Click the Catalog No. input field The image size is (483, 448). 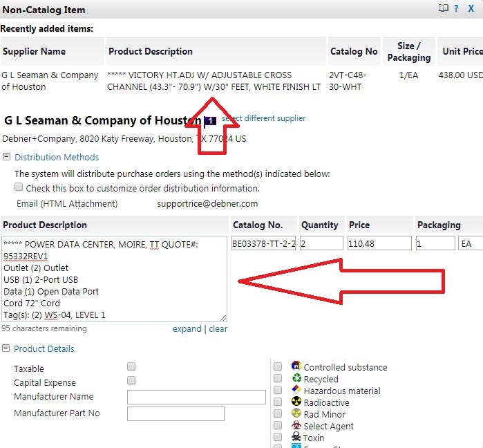(x=264, y=243)
